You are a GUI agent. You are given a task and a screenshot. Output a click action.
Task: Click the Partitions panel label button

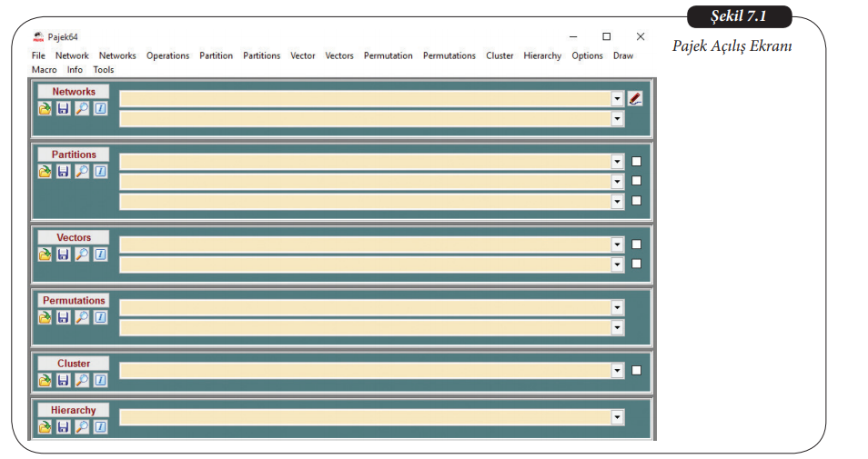(73, 155)
